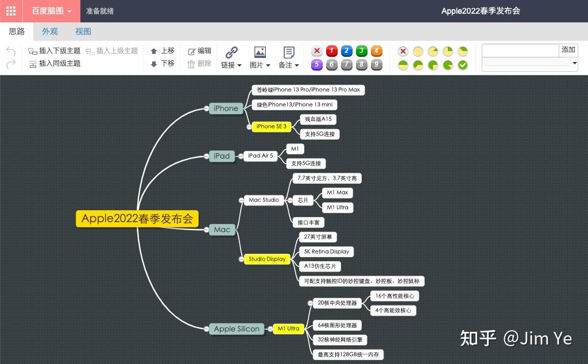Set progress to half done
Image resolution: width=588 pixels, height=364 pixels.
coord(403,65)
